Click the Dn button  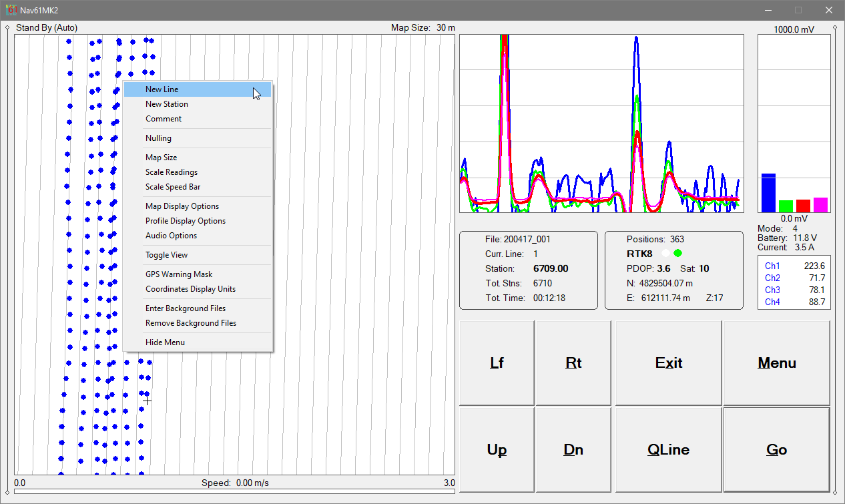click(573, 450)
